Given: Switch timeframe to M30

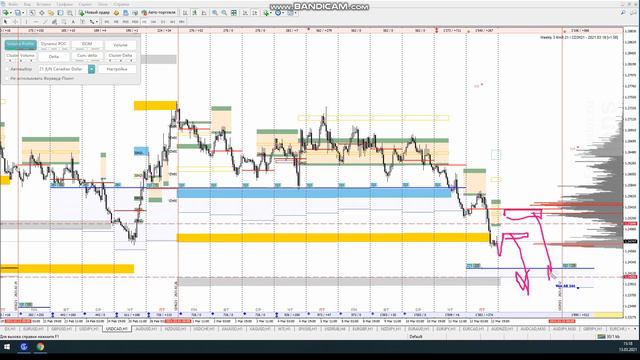Looking at the screenshot, I should click(135, 21).
